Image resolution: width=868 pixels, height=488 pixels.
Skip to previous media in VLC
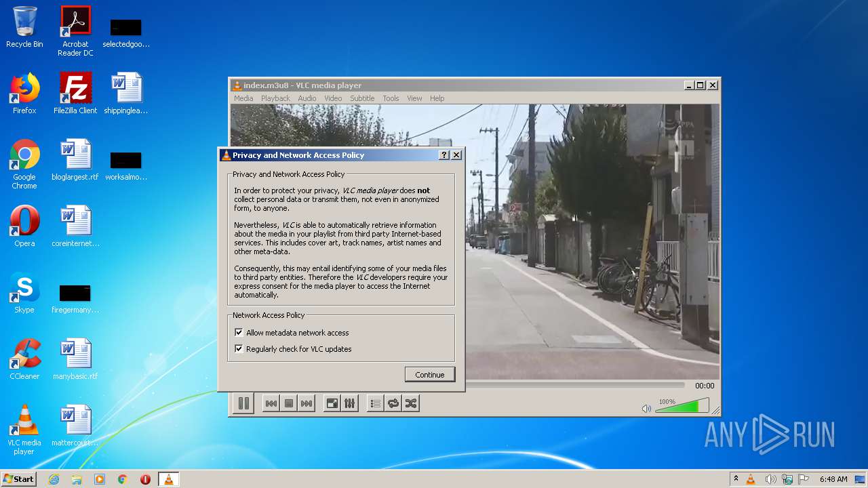tap(271, 403)
